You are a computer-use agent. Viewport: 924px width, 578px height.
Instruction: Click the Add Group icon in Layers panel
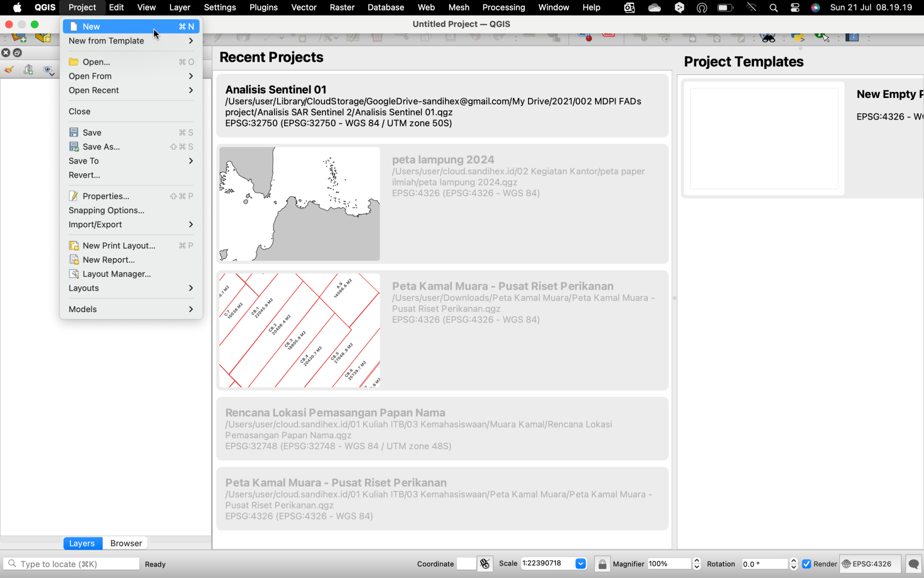click(29, 70)
